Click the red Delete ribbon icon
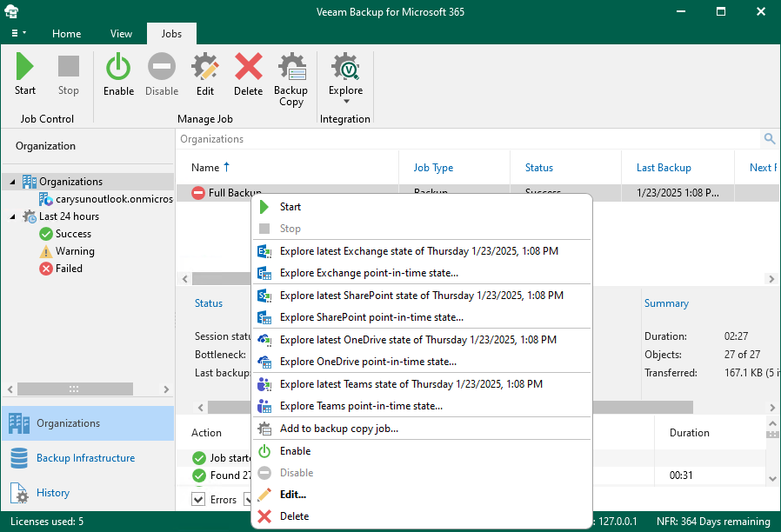This screenshot has height=532, width=781. pyautogui.click(x=248, y=67)
